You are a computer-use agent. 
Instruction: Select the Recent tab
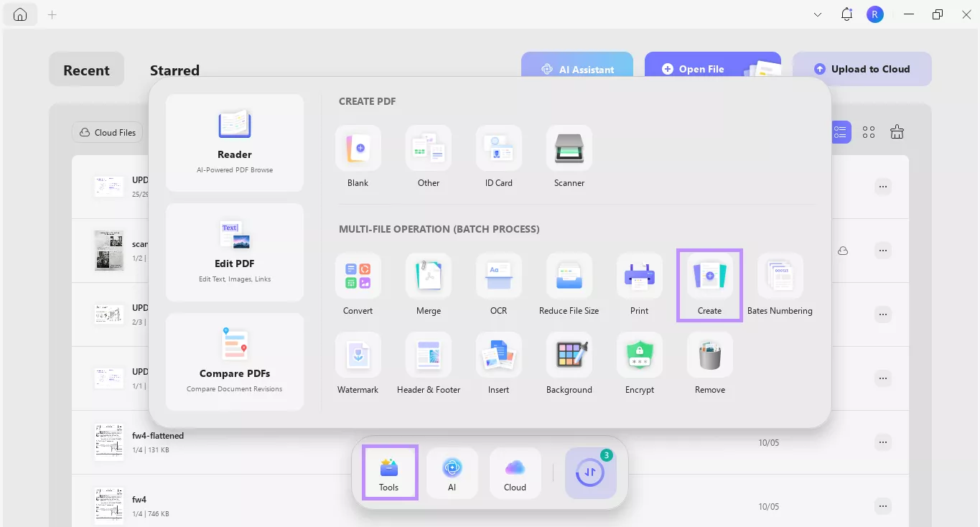click(86, 70)
